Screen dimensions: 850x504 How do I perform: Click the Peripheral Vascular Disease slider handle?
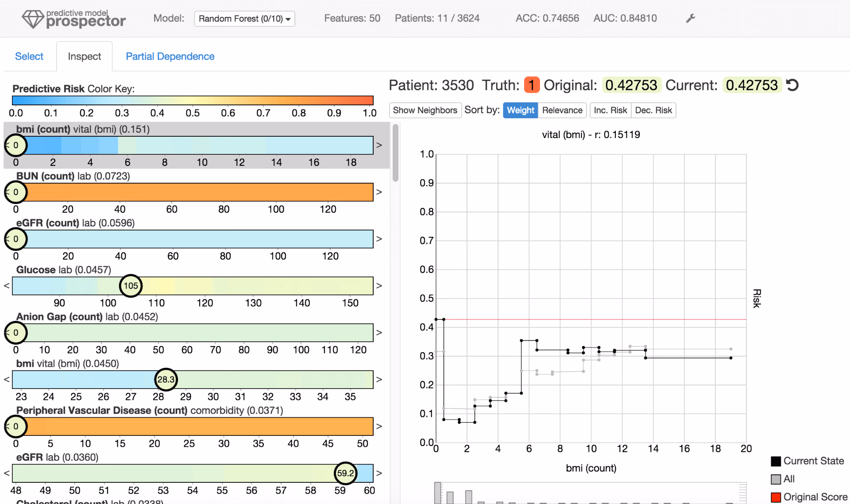pyautogui.click(x=16, y=427)
